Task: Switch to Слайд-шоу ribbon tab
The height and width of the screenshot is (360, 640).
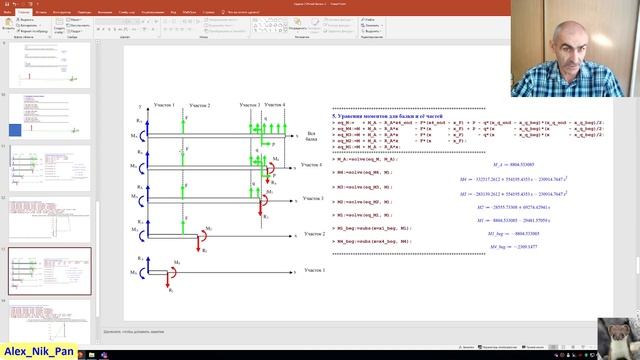Action: pyautogui.click(x=127, y=12)
